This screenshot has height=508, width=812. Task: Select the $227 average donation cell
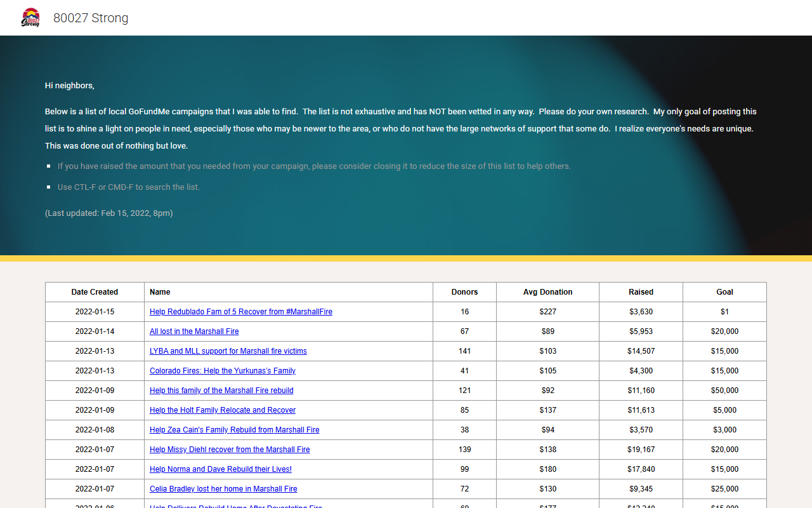click(x=547, y=312)
